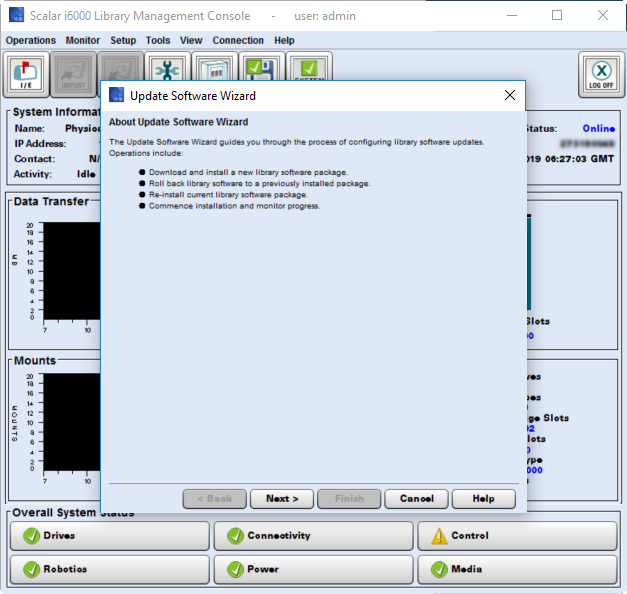This screenshot has height=594, width=627.
Task: Click the 'Overall System Status' heading
Action: pyautogui.click(x=73, y=513)
